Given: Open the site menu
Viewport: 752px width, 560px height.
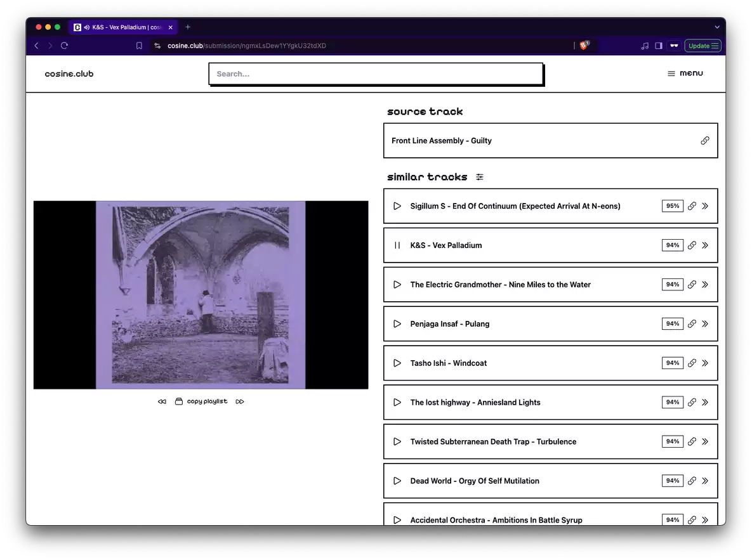Looking at the screenshot, I should click(x=685, y=74).
